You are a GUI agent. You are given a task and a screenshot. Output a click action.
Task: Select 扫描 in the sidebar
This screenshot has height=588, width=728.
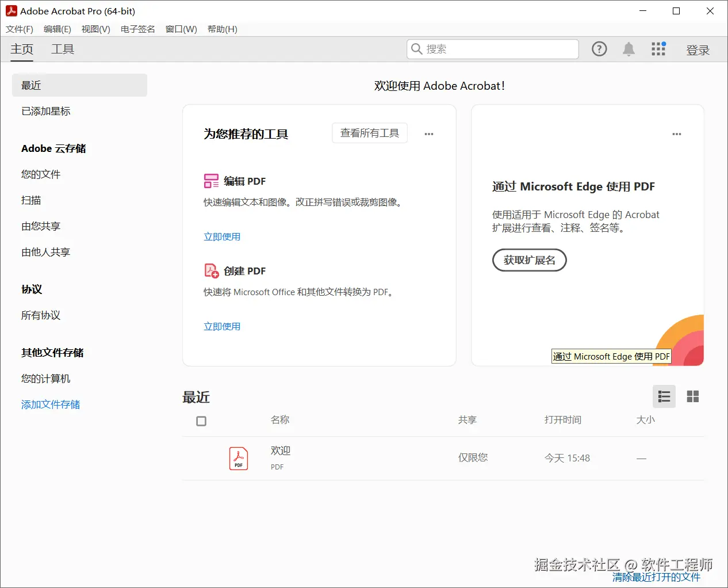pyautogui.click(x=31, y=200)
